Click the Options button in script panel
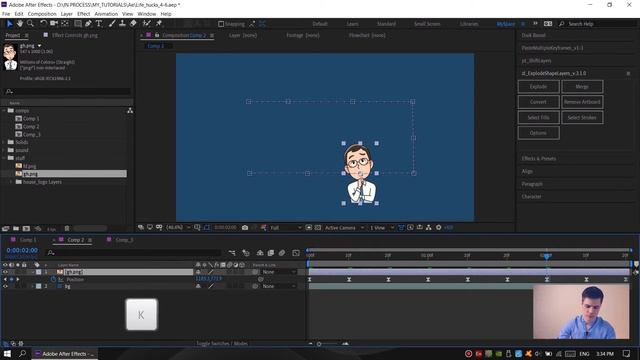 click(538, 133)
